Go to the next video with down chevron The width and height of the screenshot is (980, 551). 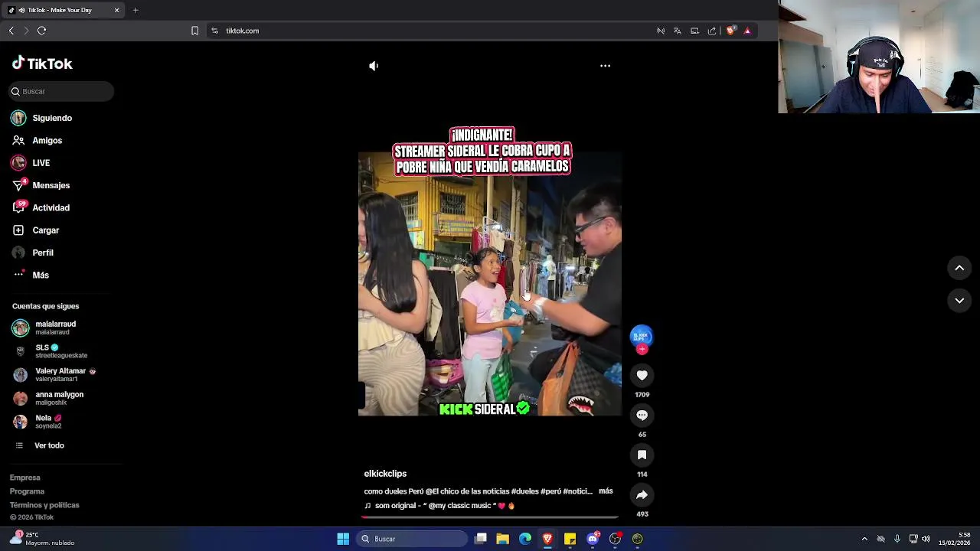(959, 301)
